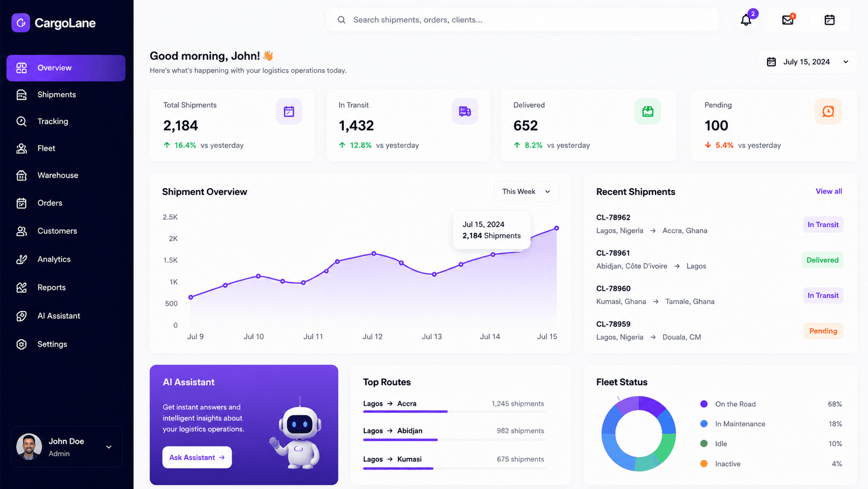The image size is (868, 489).
Task: Open Settings menu item
Action: (66, 344)
